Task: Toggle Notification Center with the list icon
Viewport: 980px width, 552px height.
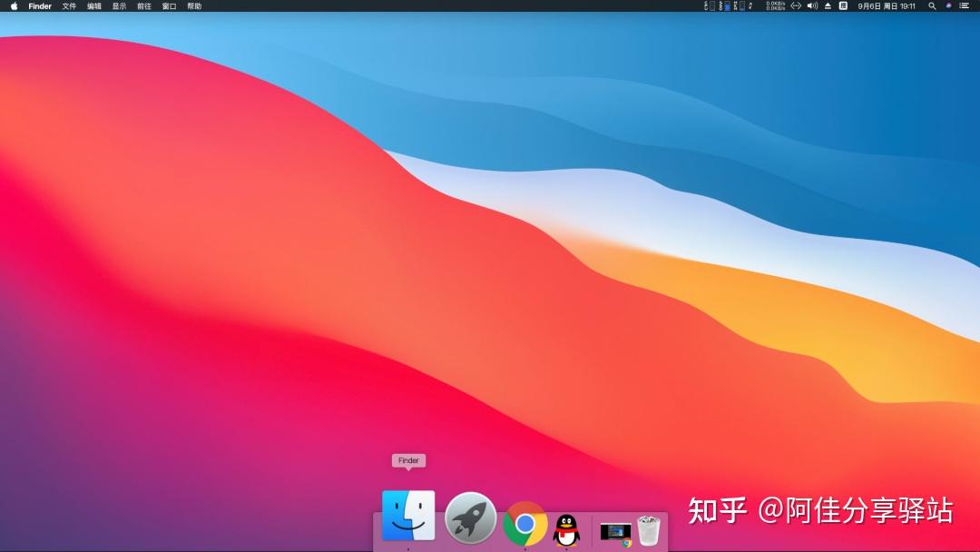Action: pos(966,6)
